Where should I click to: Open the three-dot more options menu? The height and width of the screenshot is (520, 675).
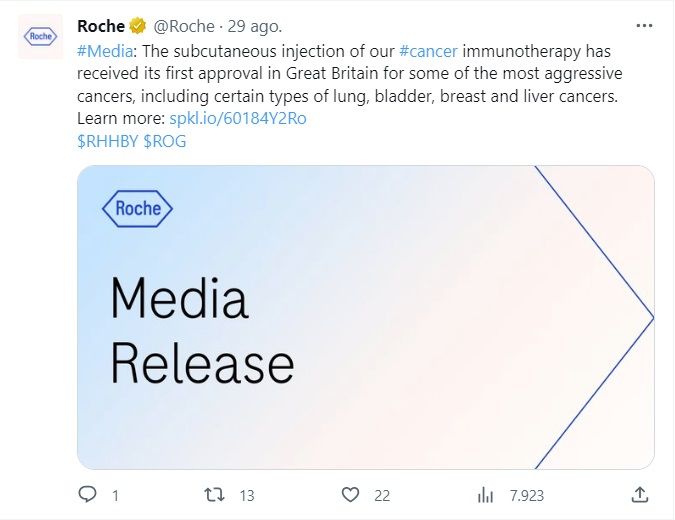[x=644, y=26]
